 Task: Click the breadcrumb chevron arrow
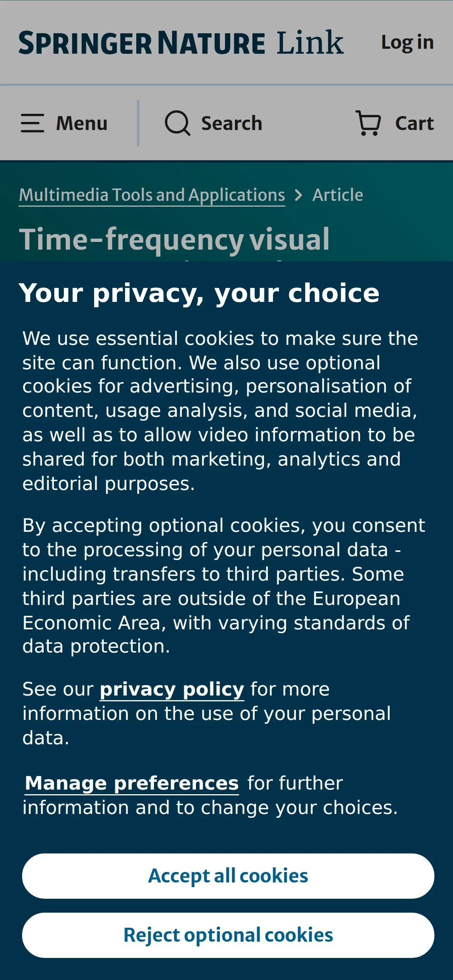point(298,195)
